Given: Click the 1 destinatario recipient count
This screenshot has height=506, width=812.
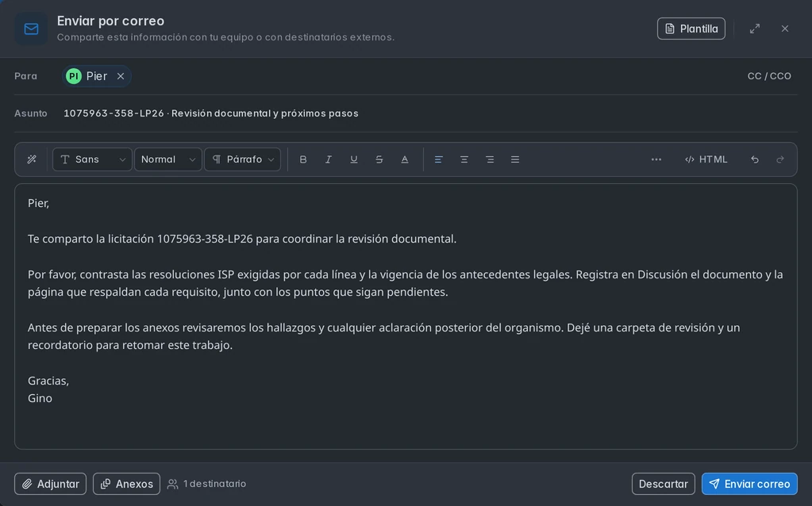Looking at the screenshot, I should coord(206,484).
